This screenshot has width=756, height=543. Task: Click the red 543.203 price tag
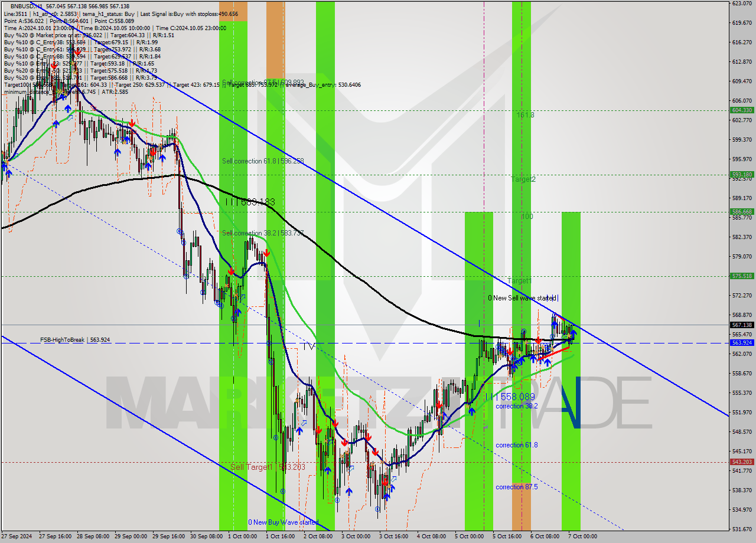pyautogui.click(x=742, y=462)
